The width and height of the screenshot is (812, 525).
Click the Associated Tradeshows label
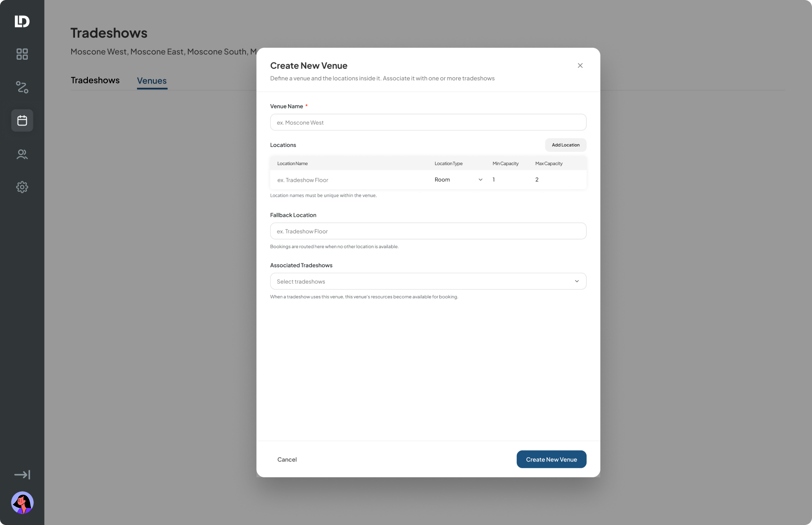click(x=301, y=265)
